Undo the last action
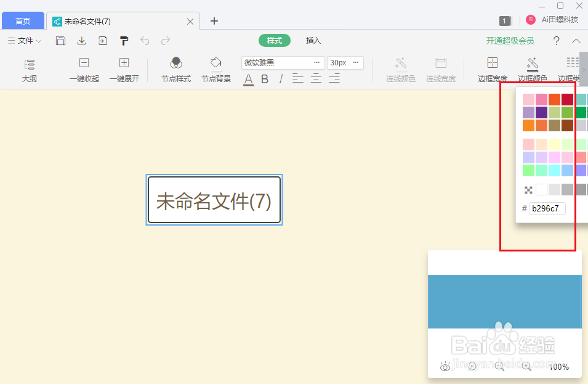The image size is (588, 384). (x=145, y=41)
